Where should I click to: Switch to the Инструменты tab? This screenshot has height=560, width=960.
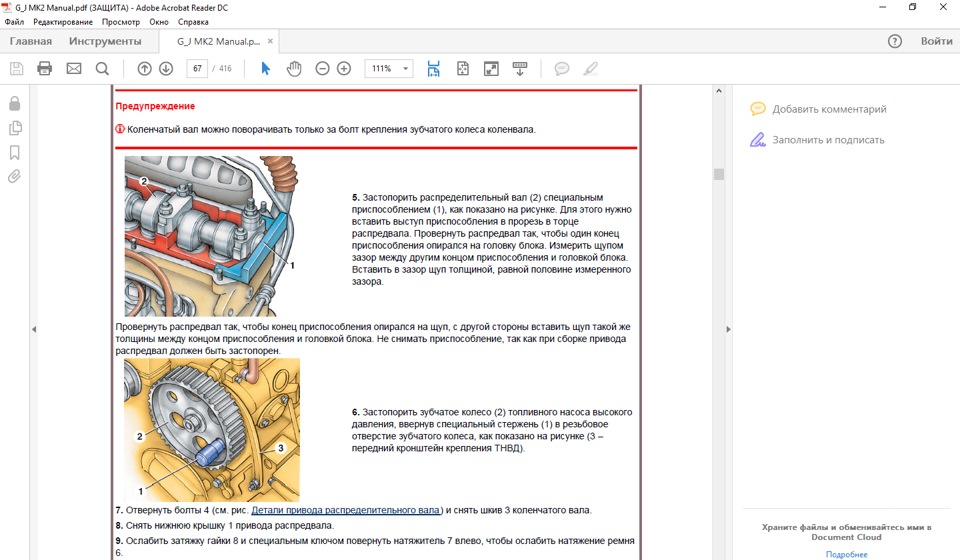click(x=105, y=41)
